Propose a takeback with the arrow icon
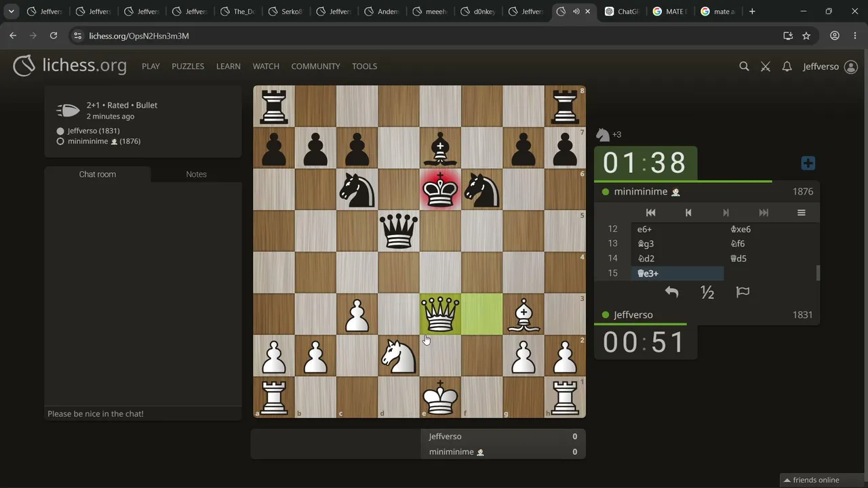 pyautogui.click(x=671, y=292)
